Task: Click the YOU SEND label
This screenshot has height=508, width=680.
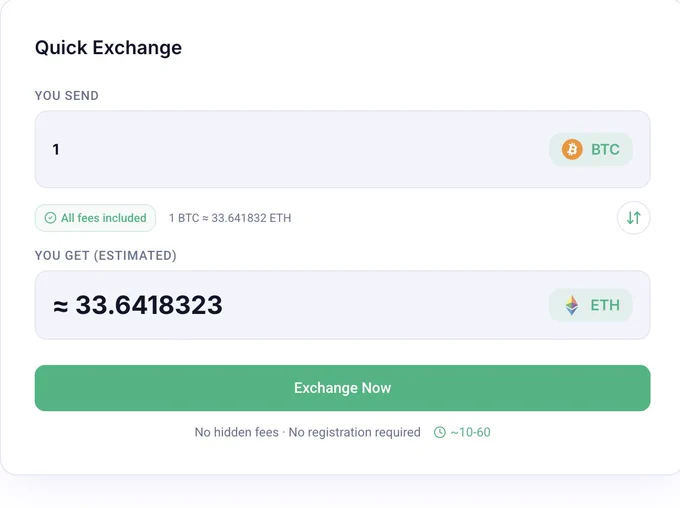Action: (67, 95)
